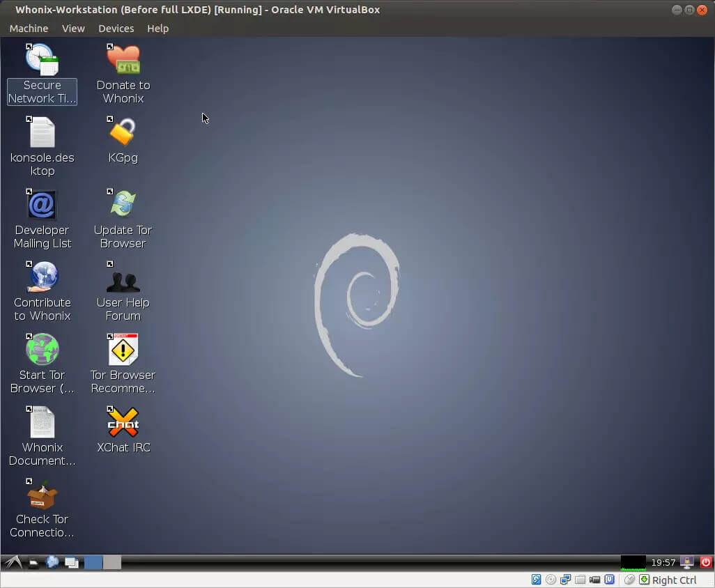Open Developer Mailing List shortcut

(42, 205)
